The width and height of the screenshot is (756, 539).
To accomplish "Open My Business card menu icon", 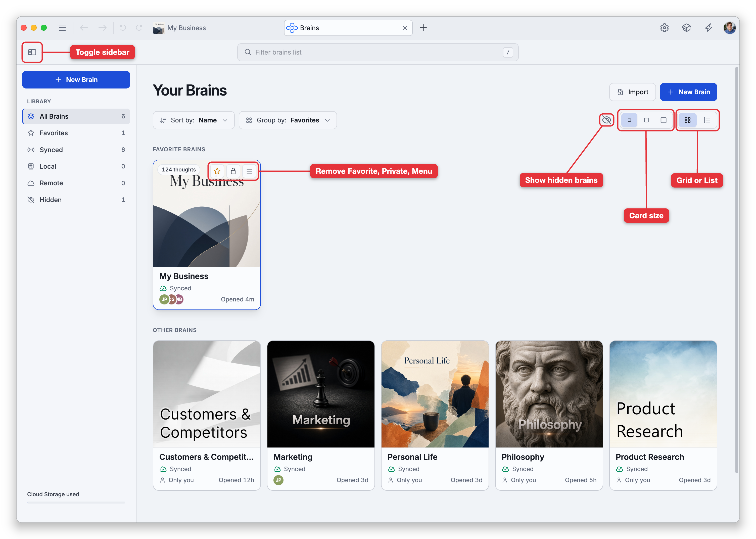I will [x=249, y=171].
